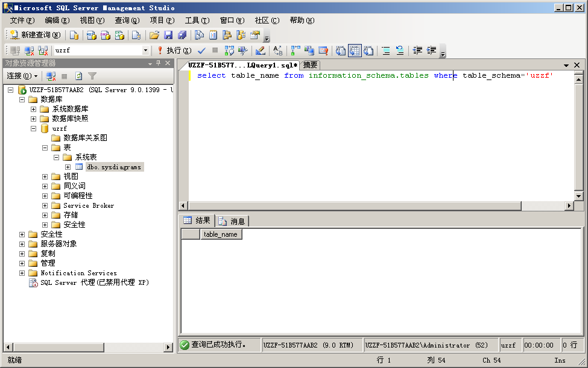Expand the dbo.sysdiagrams table node

[68, 167]
